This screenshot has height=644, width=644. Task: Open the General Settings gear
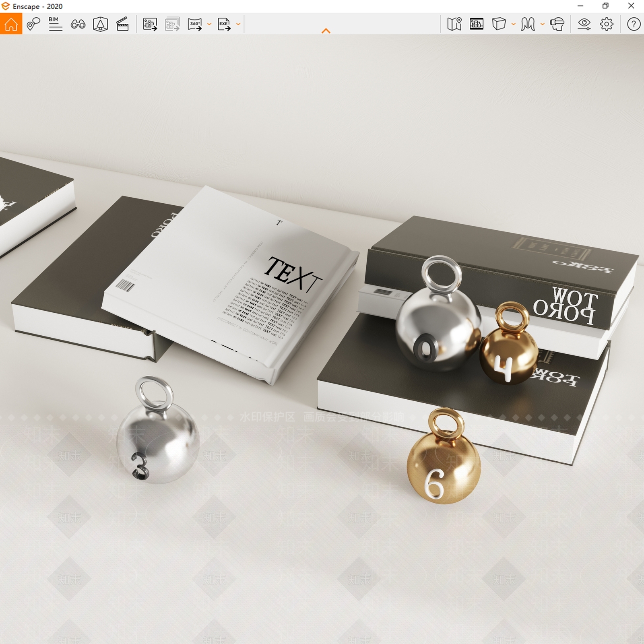[x=607, y=24]
